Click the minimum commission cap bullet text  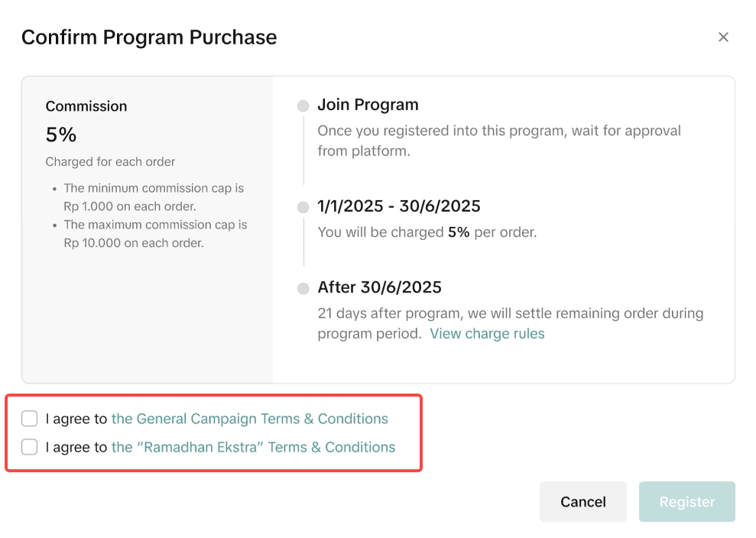click(x=153, y=197)
